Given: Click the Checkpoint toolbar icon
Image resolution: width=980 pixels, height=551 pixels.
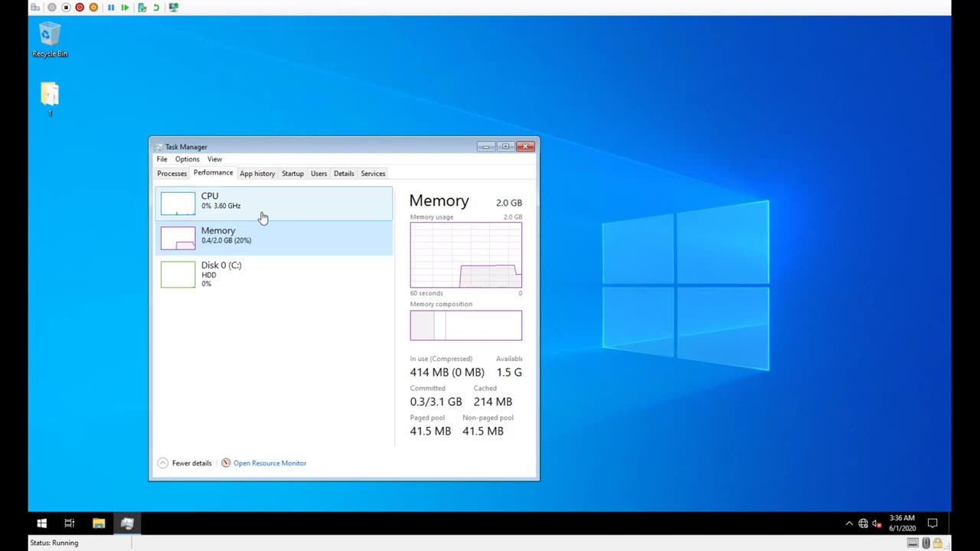Looking at the screenshot, I should 142,8.
